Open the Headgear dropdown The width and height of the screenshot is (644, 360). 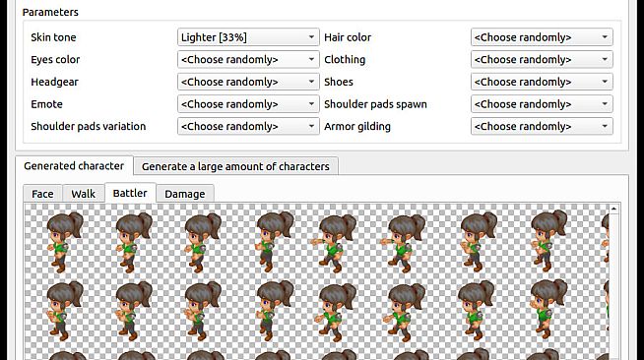point(248,82)
